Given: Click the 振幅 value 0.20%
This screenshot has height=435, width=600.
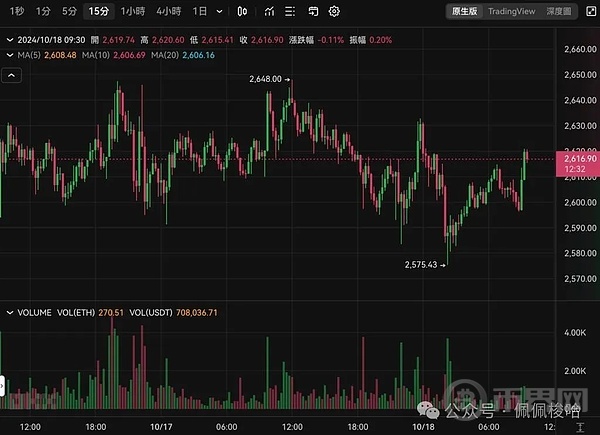Looking at the screenshot, I should (x=380, y=40).
